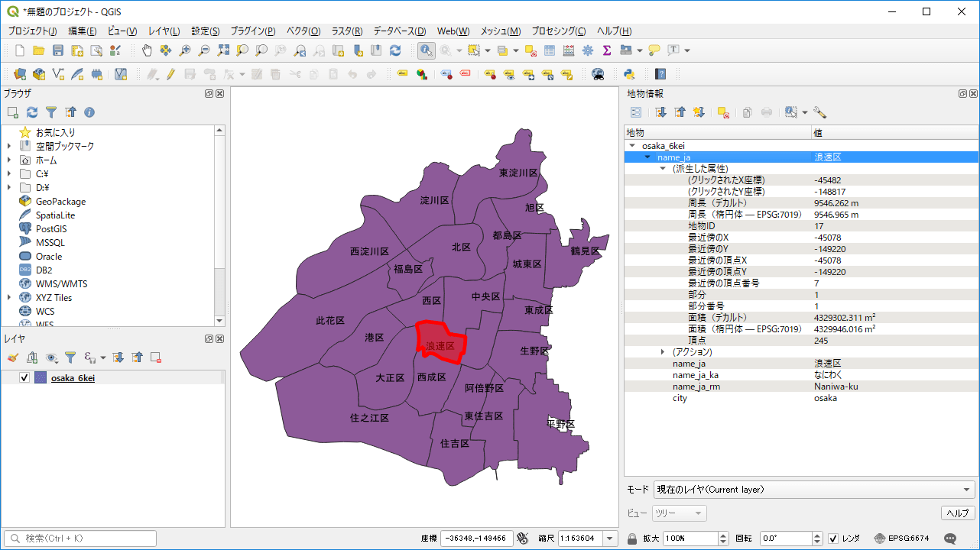The height and width of the screenshot is (550, 980).
Task: Select the Pan Map hand tool
Action: click(147, 50)
